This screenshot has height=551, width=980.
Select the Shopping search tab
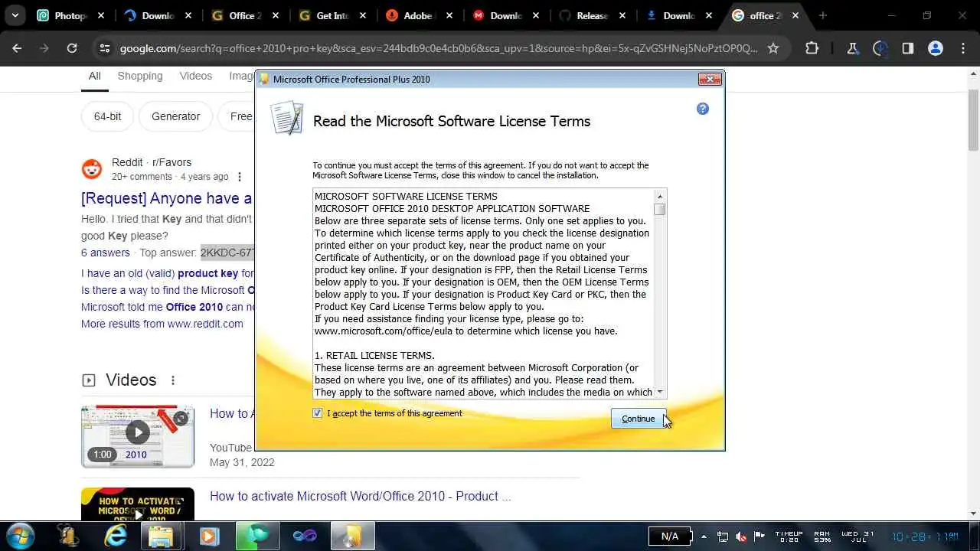pos(140,76)
